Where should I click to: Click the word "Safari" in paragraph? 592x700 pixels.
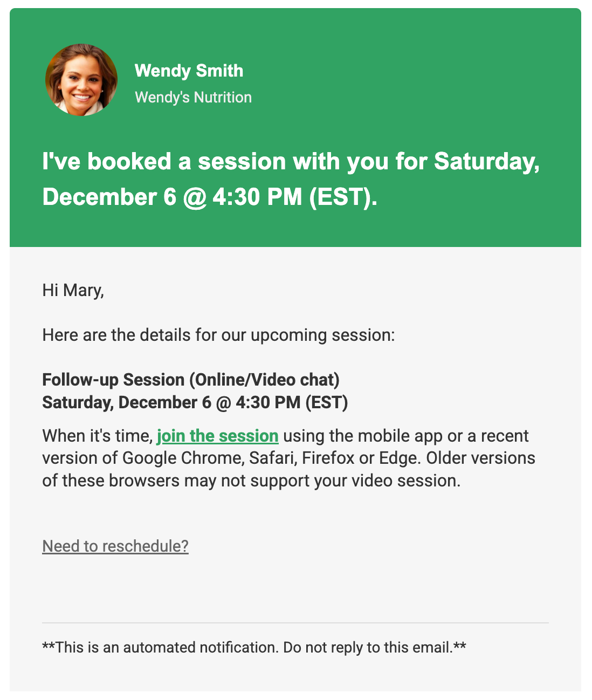[273, 458]
